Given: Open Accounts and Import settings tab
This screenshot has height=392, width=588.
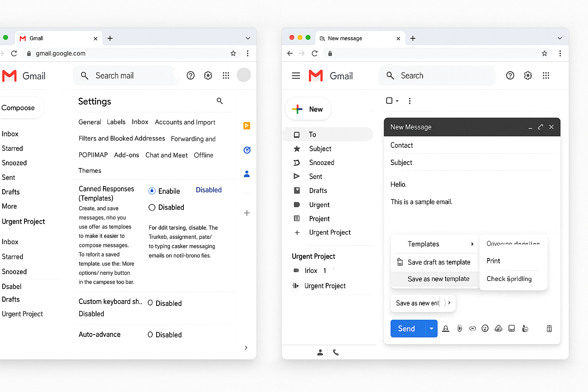Looking at the screenshot, I should point(185,122).
